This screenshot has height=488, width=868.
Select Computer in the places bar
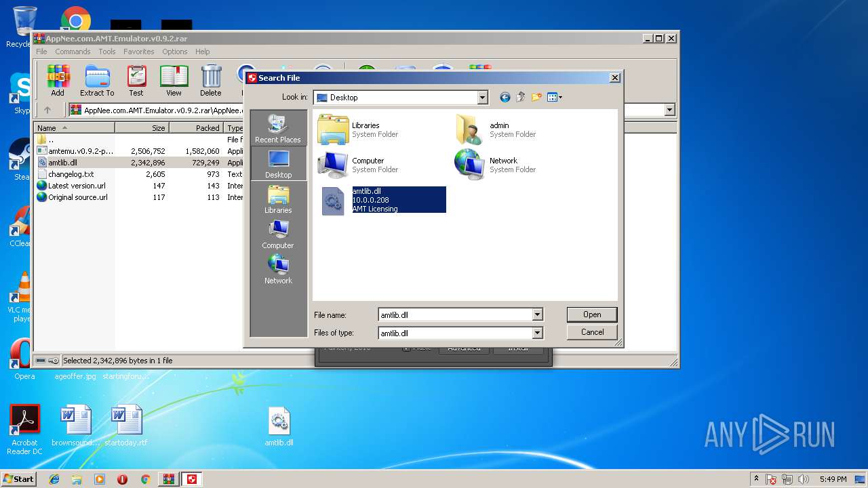pos(278,235)
